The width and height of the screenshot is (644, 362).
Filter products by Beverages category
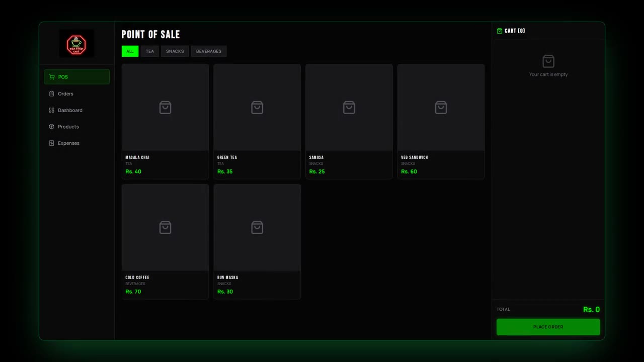209,51
